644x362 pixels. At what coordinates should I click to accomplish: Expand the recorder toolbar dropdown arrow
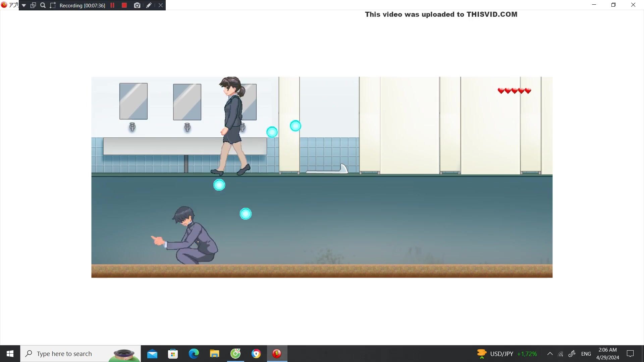coord(24,5)
